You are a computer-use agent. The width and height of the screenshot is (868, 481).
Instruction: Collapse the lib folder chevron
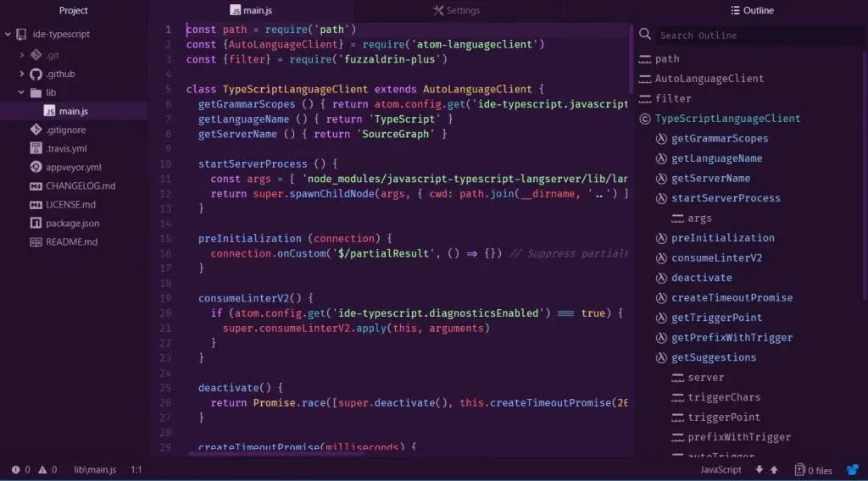click(22, 92)
